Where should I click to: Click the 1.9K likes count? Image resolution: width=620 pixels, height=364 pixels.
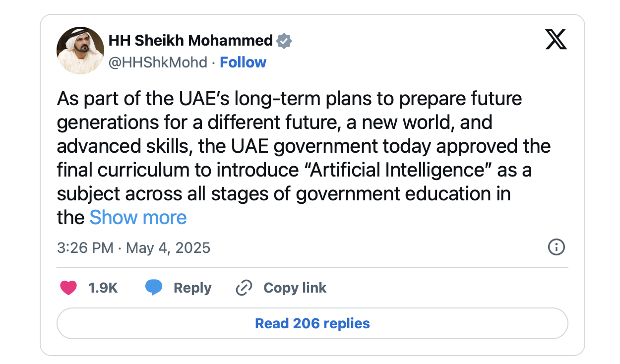coord(103,288)
